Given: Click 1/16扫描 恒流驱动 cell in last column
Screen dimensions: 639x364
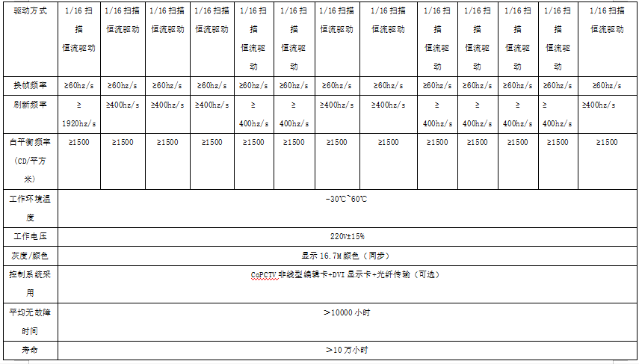Looking at the screenshot, I should [608, 20].
